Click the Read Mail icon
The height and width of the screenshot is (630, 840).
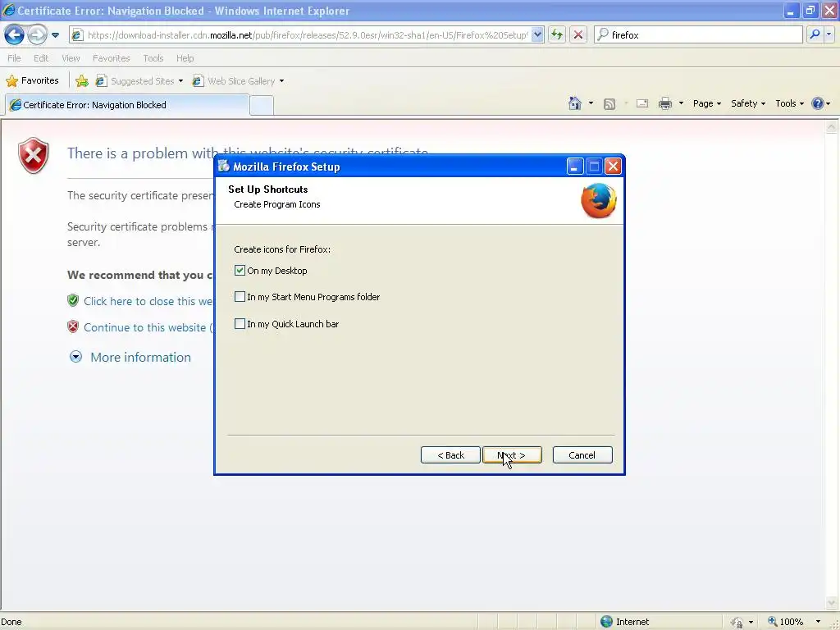[x=642, y=104]
